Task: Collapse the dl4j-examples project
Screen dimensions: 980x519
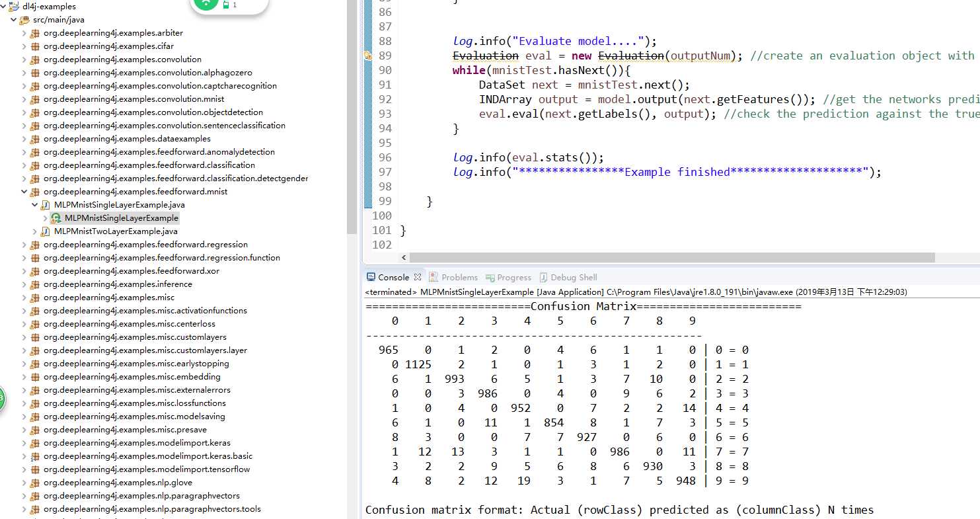Action: tap(3, 7)
